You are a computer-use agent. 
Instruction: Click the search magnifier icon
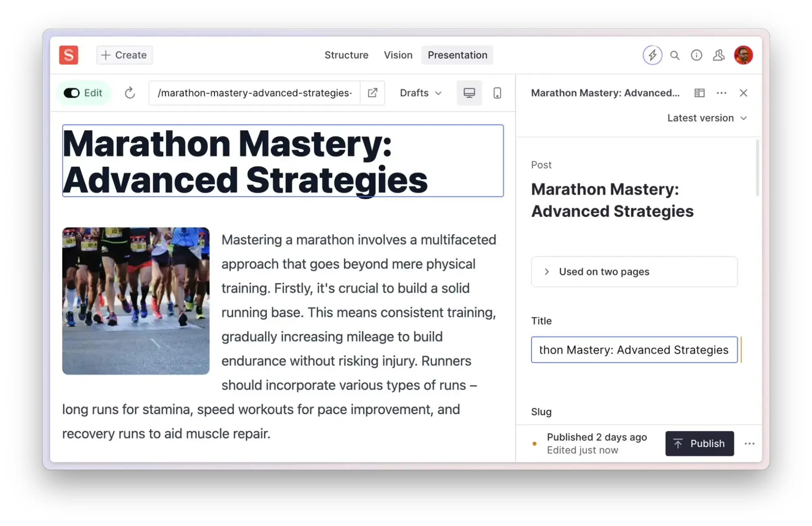coord(675,55)
